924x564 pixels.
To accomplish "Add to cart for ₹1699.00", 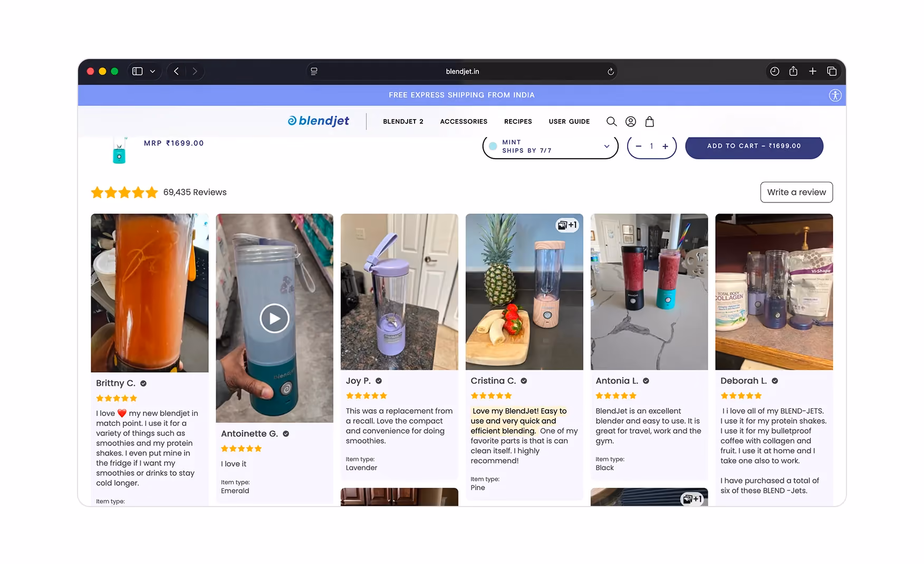I will [754, 146].
